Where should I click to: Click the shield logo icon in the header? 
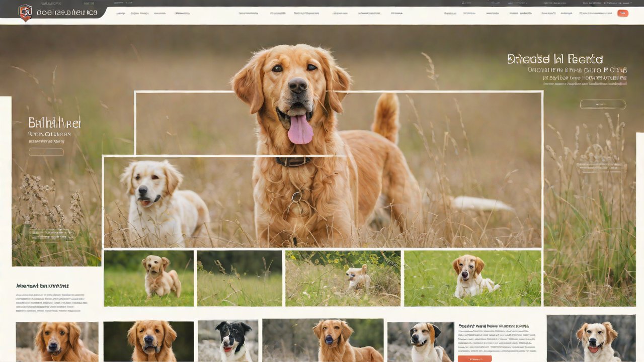click(x=25, y=12)
